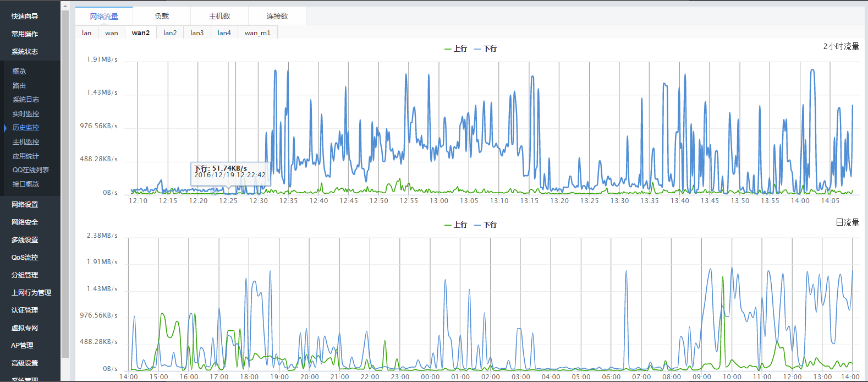Switch to the lan3 interface tab
Viewport: 868px width, 382px height.
(x=197, y=33)
